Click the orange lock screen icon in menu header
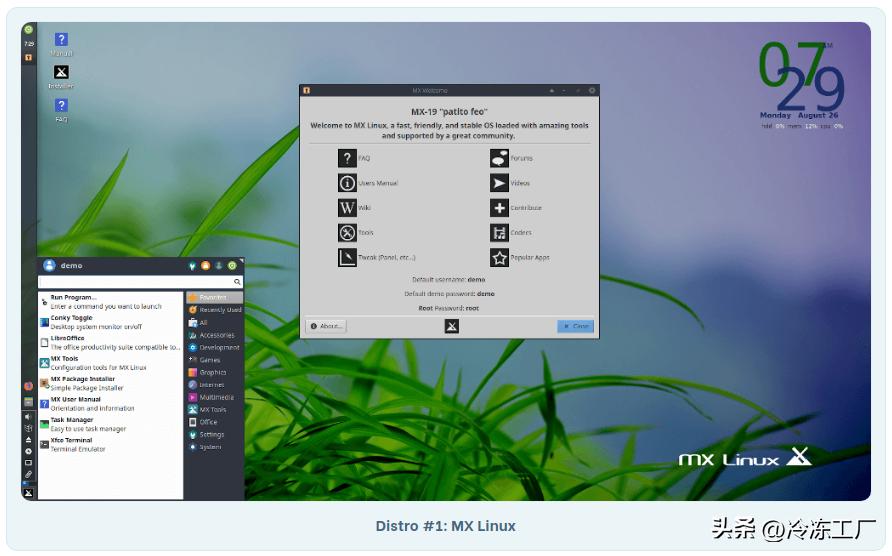Screen dimensions: 892x556 coord(205,266)
